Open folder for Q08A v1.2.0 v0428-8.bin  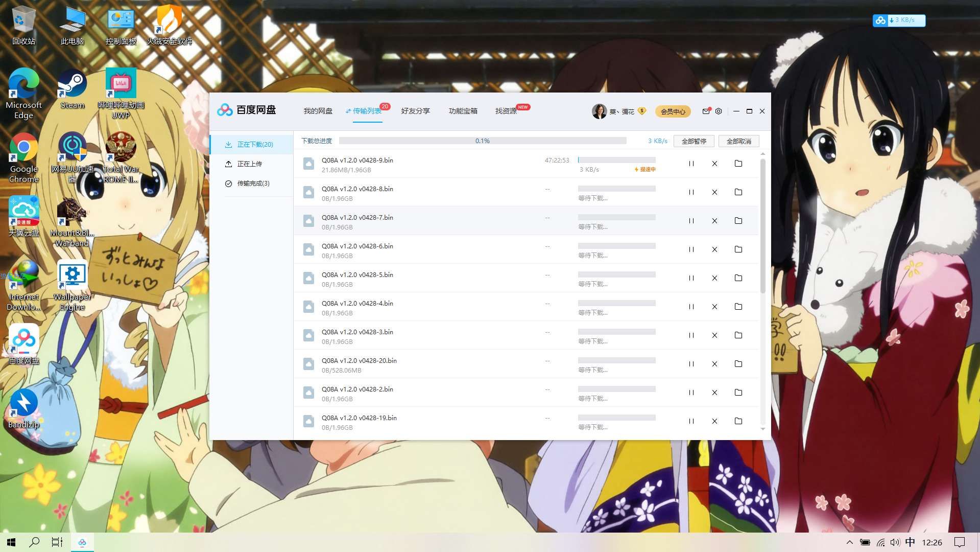pos(738,192)
